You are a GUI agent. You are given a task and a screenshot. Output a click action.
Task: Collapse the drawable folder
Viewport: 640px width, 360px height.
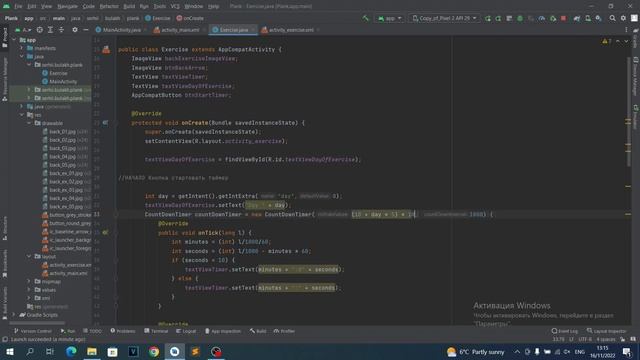pyautogui.click(x=29, y=123)
